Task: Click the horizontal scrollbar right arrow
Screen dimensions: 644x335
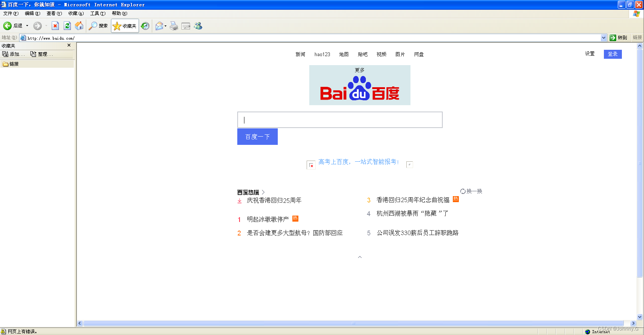Action: [633, 323]
